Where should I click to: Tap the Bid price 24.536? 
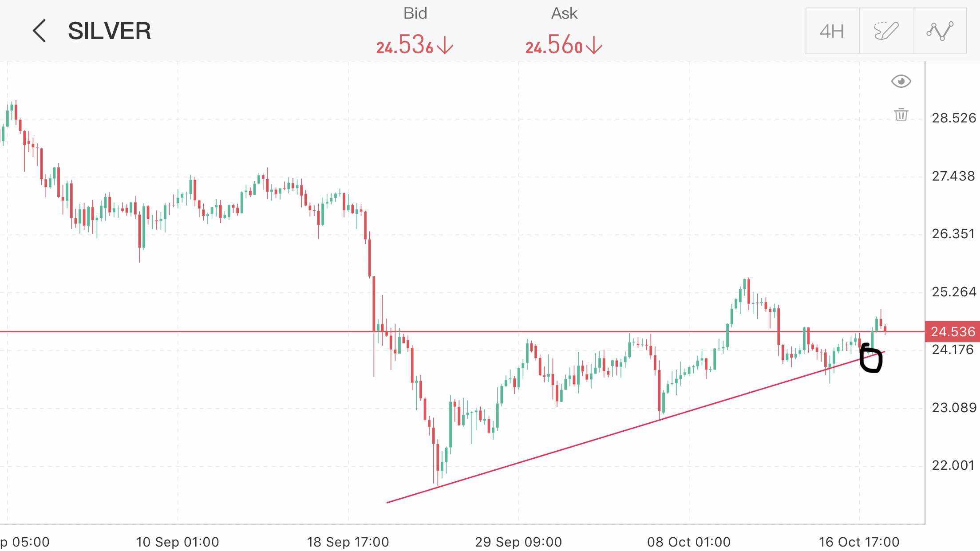pyautogui.click(x=404, y=46)
